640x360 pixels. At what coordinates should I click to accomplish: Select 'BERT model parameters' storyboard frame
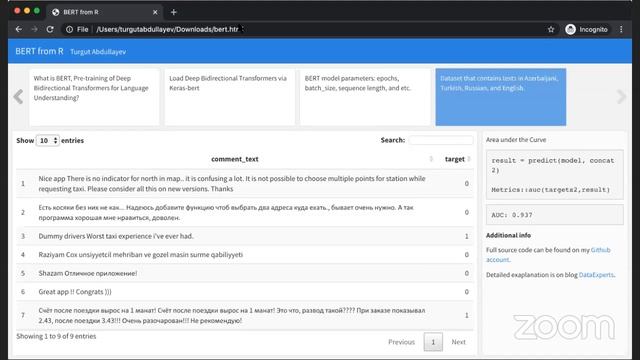(x=365, y=97)
